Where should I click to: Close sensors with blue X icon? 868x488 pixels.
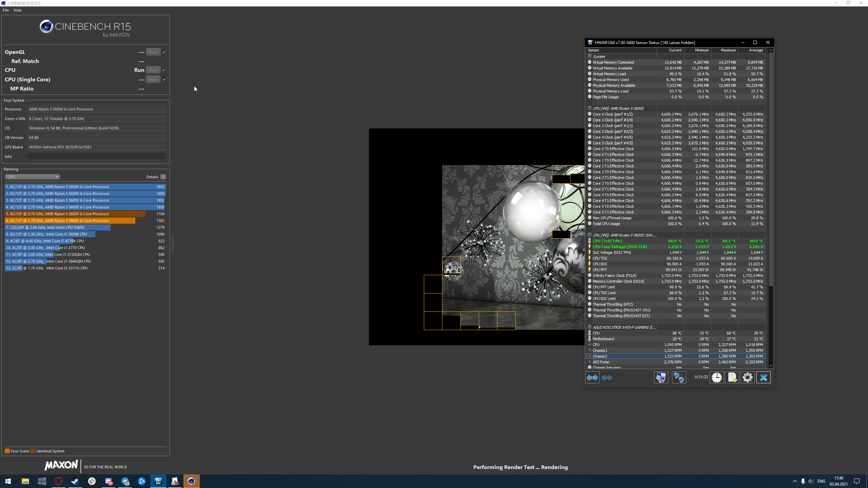tap(763, 378)
